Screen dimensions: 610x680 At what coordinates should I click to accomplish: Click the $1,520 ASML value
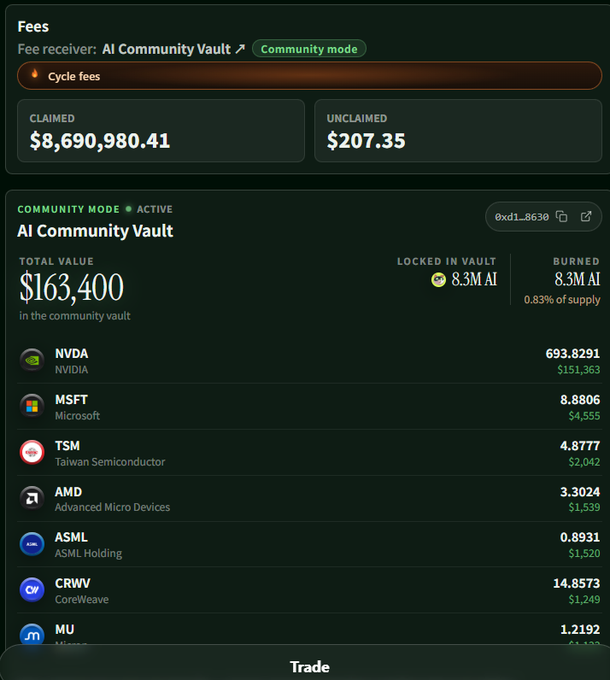coord(584,553)
